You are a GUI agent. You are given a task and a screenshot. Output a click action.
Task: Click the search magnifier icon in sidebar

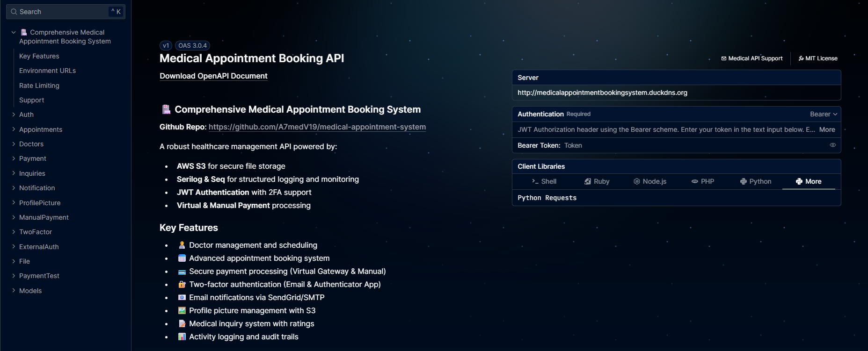[x=14, y=12]
